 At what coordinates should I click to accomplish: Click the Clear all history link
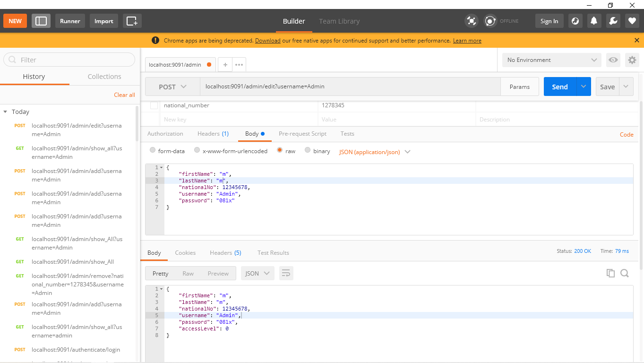pos(124,95)
